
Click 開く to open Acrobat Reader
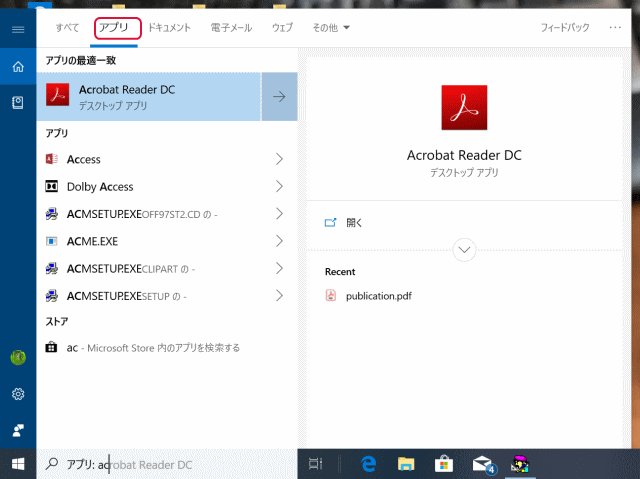354,222
